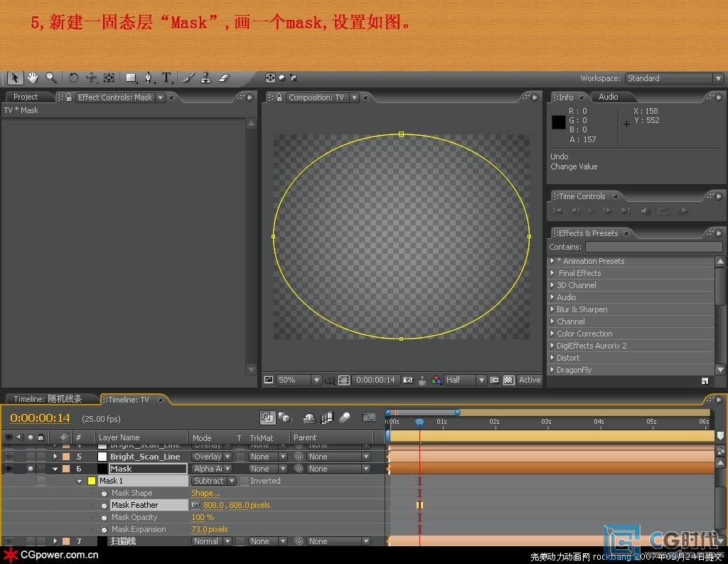Click the Active camera view button

(529, 380)
